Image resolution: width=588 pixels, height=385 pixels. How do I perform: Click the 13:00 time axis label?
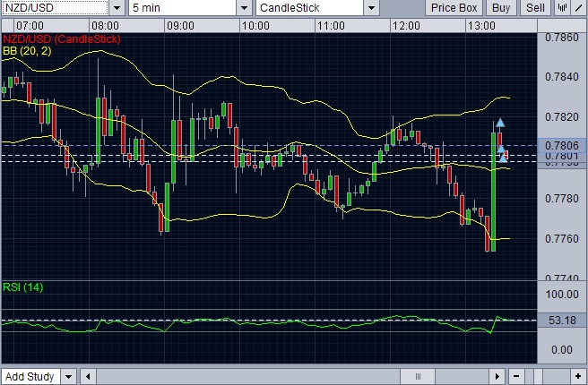click(x=481, y=26)
